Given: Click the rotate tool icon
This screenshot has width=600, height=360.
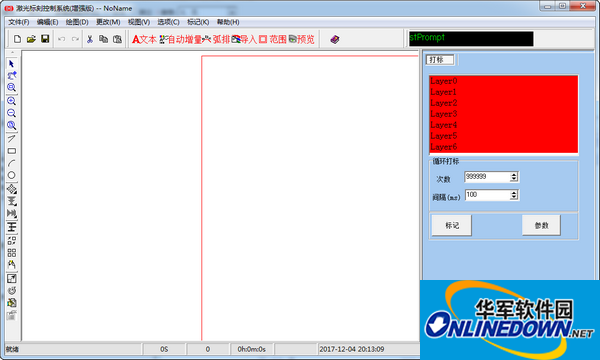Looking at the screenshot, I should click(11, 291).
